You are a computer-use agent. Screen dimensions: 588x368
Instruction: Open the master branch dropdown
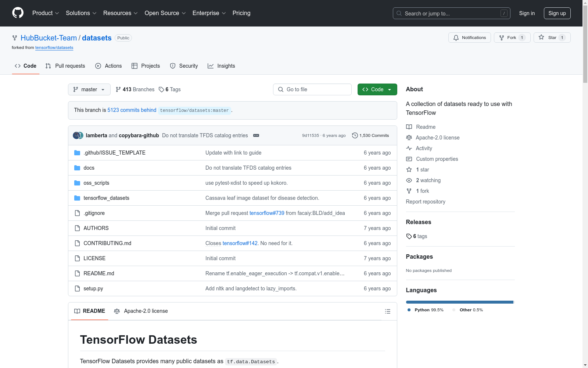[89, 89]
